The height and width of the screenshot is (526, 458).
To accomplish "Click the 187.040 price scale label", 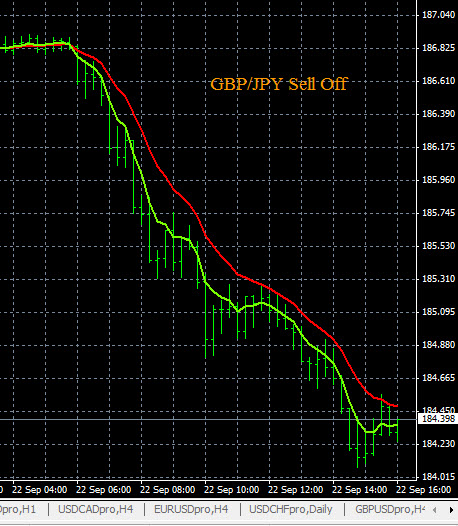I will coord(438,15).
